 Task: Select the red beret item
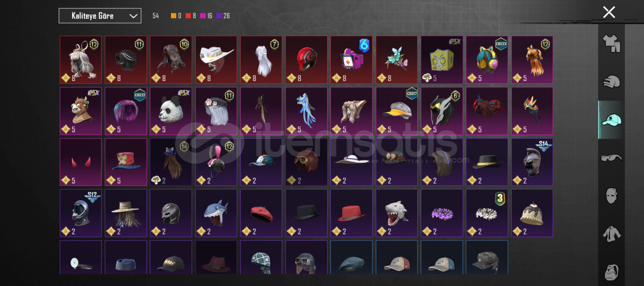[261, 213]
